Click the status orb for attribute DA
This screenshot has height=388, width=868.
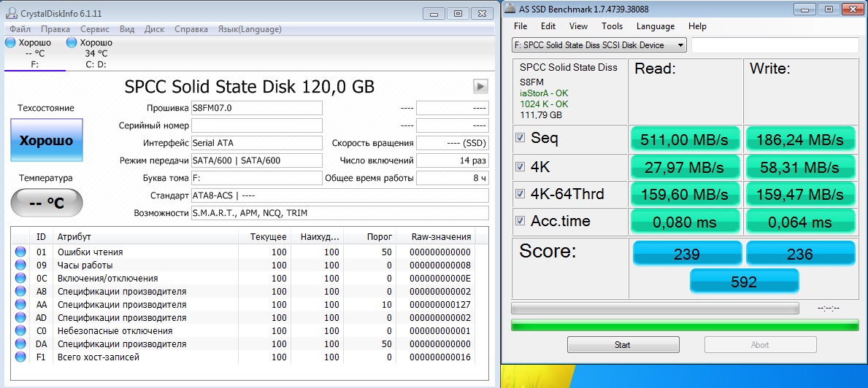click(21, 344)
